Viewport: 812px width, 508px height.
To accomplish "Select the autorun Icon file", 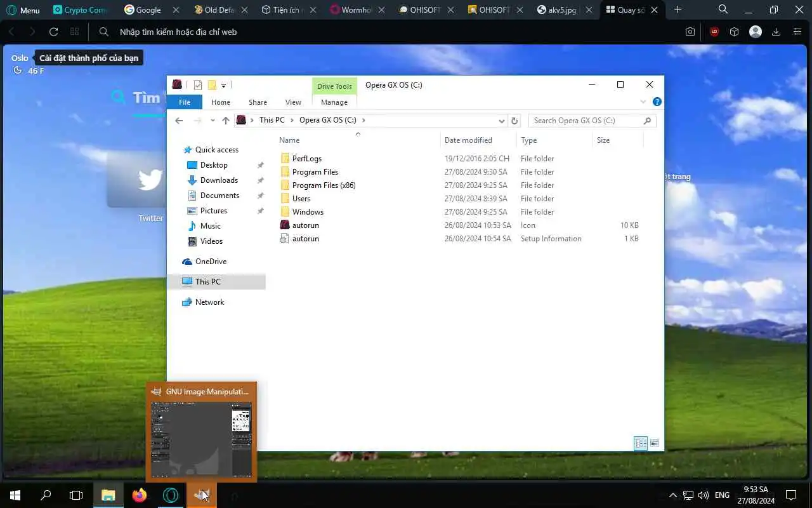I will (x=306, y=225).
